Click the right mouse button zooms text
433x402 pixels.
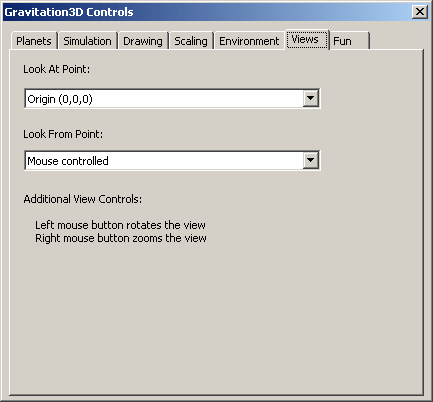121,238
